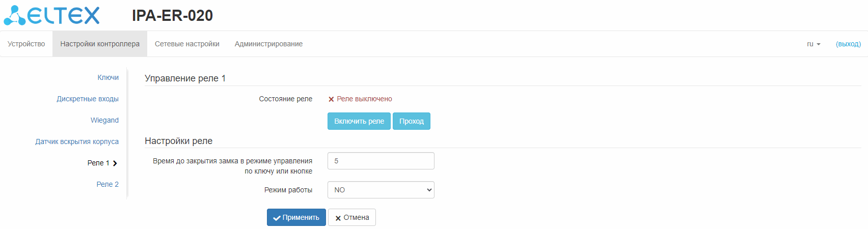Open the ru language dropdown

(813, 44)
